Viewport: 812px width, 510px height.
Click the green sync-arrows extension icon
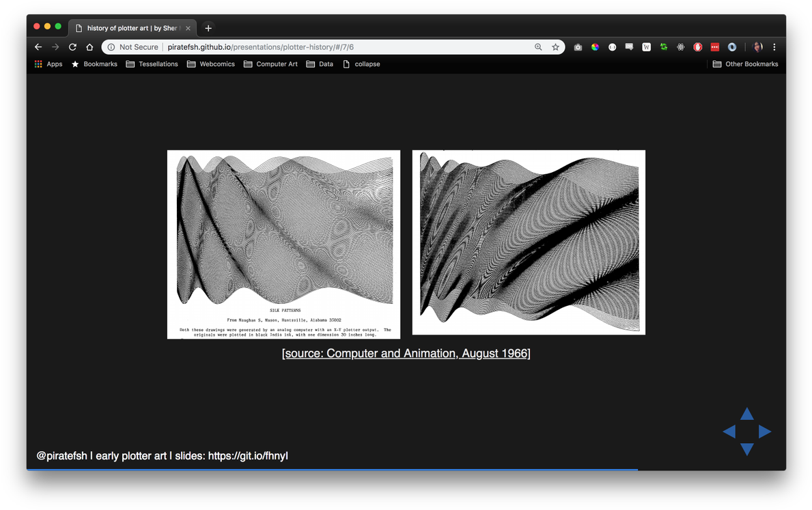tap(663, 47)
